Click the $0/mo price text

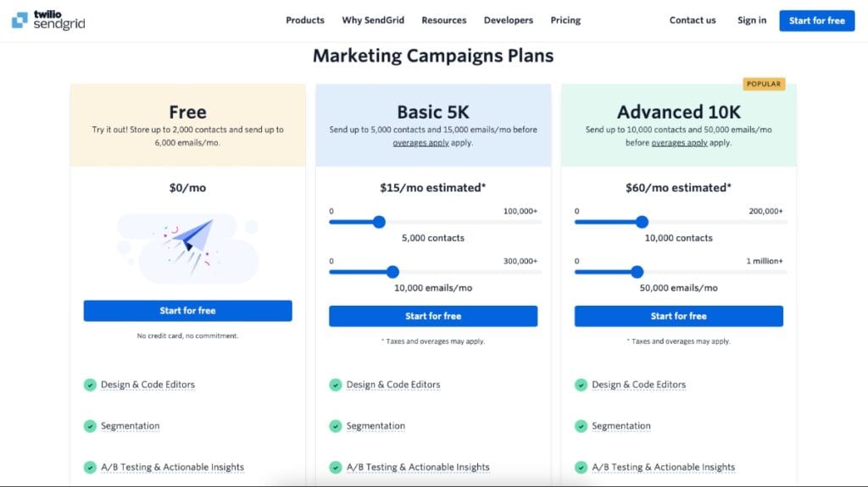pyautogui.click(x=187, y=188)
